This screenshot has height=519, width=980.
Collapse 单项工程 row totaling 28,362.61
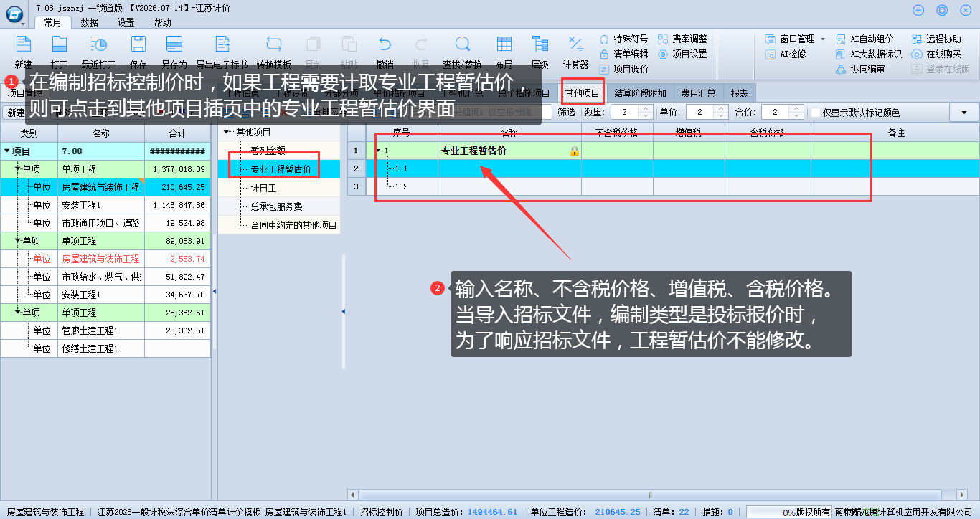point(18,313)
